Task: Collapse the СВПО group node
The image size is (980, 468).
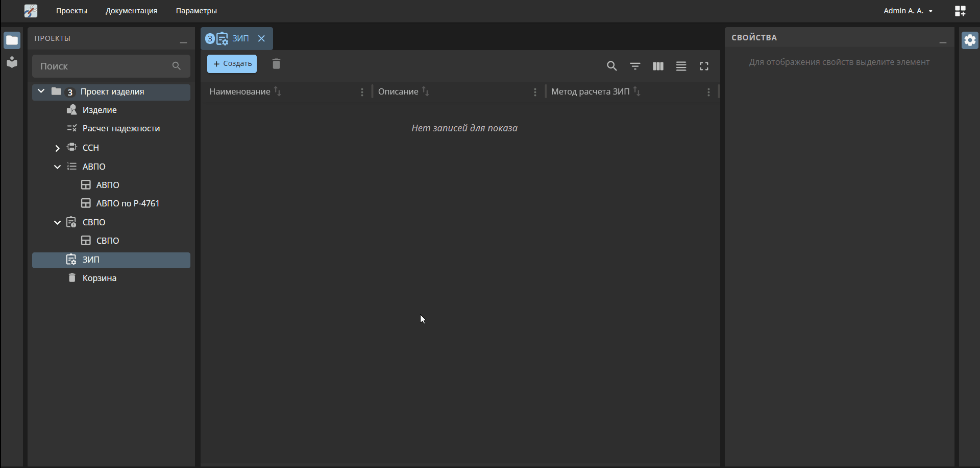Action: coord(57,222)
